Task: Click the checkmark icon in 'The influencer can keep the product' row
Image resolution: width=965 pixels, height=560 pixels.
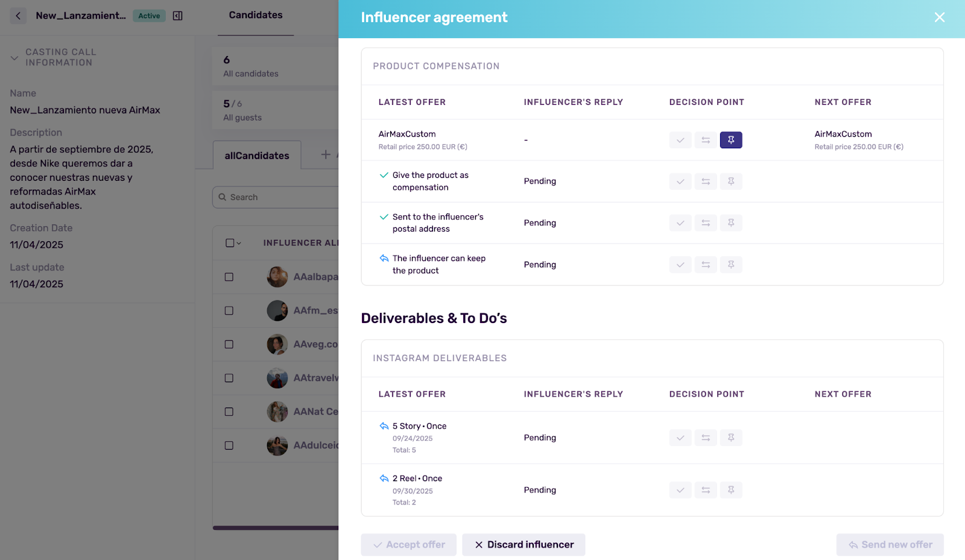Action: tap(680, 265)
